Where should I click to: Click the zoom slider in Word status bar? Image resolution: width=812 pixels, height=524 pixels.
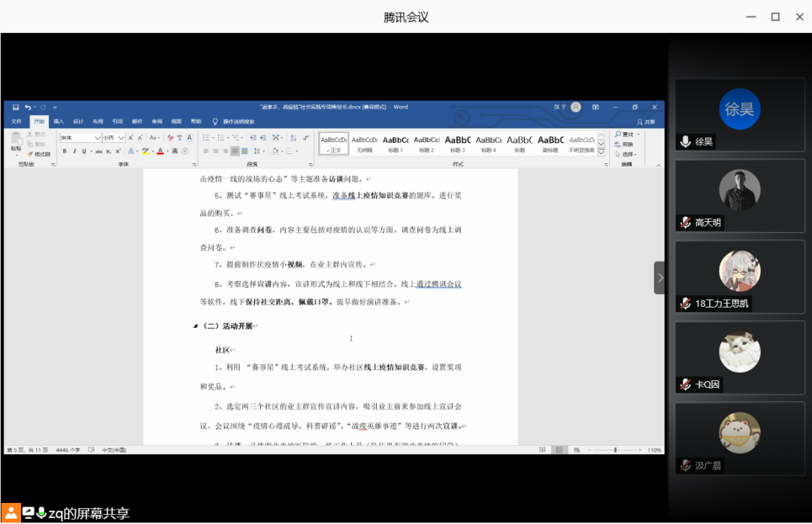pyautogui.click(x=615, y=450)
